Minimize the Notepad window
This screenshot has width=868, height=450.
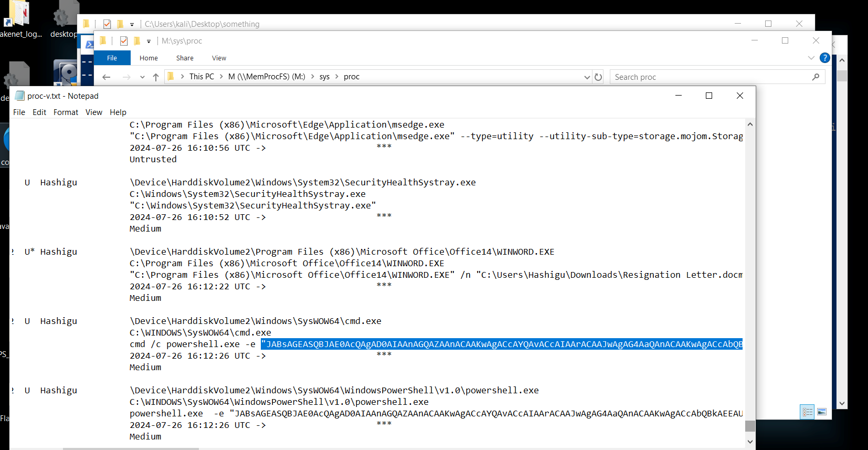coord(679,96)
